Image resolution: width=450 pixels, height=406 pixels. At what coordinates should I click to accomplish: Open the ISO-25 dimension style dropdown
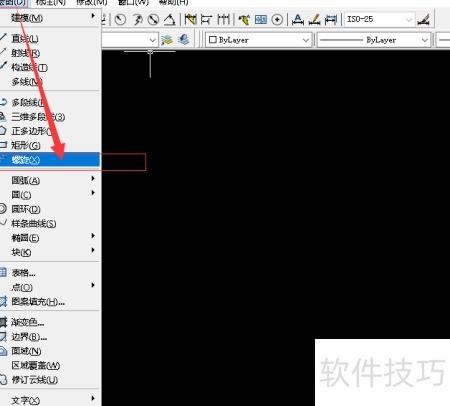pos(380,20)
